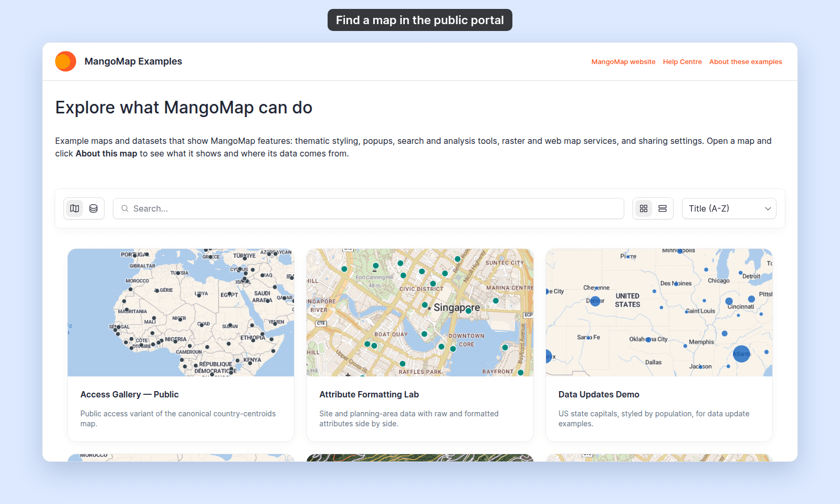
Task: Open the Title (A-Z) sort dropdown
Action: 729,208
